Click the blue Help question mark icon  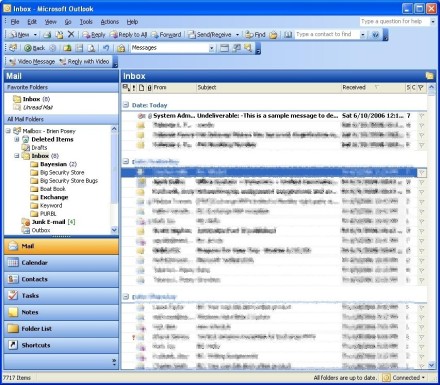pos(375,35)
